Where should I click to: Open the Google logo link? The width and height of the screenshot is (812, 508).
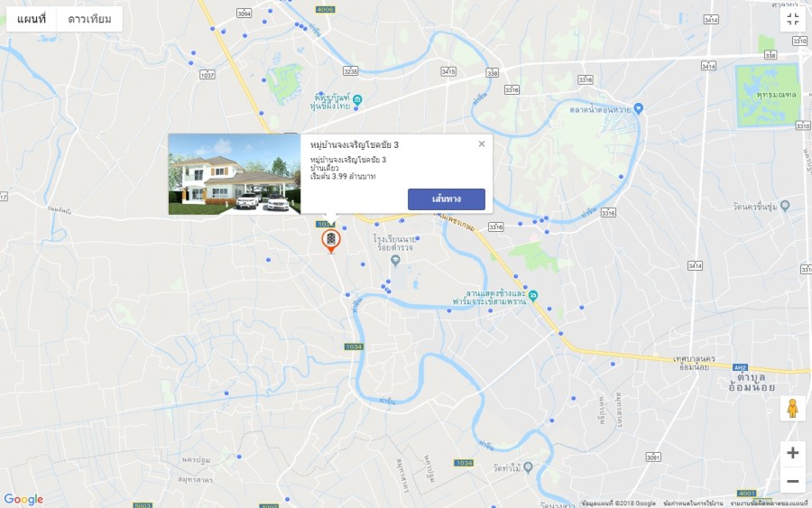point(23,499)
